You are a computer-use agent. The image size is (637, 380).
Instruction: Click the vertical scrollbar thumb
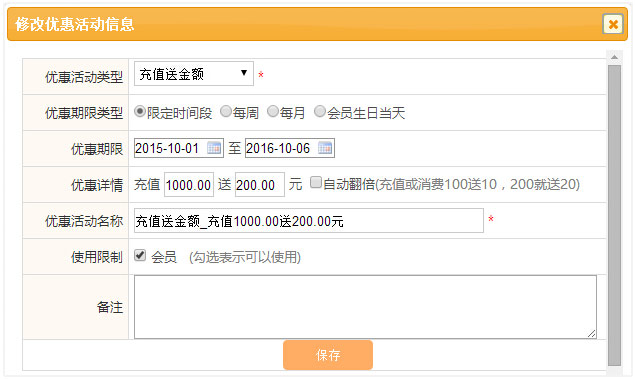point(614,215)
